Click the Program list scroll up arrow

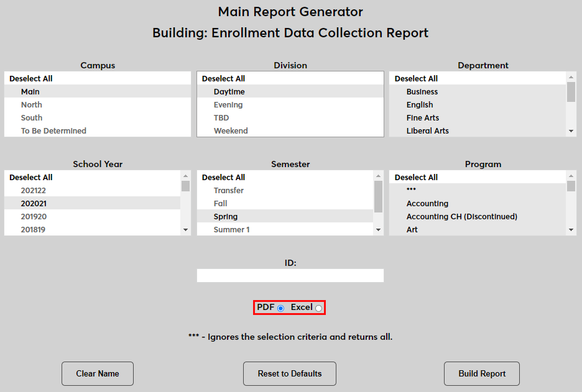(x=571, y=176)
